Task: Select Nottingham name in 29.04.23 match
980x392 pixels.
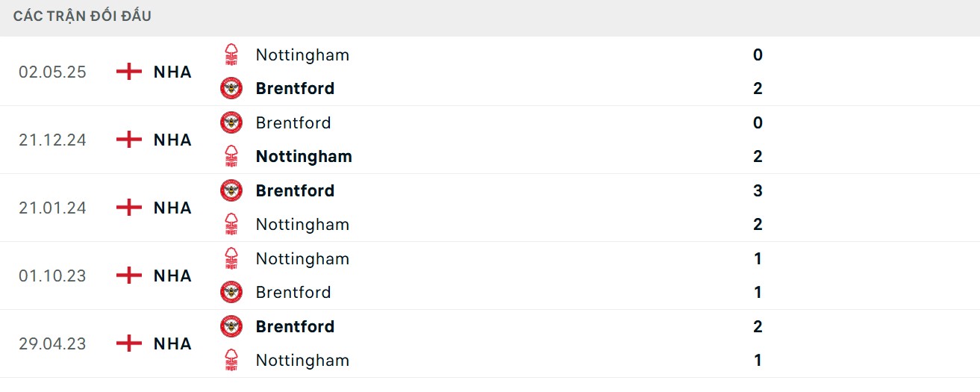Action: tap(302, 360)
